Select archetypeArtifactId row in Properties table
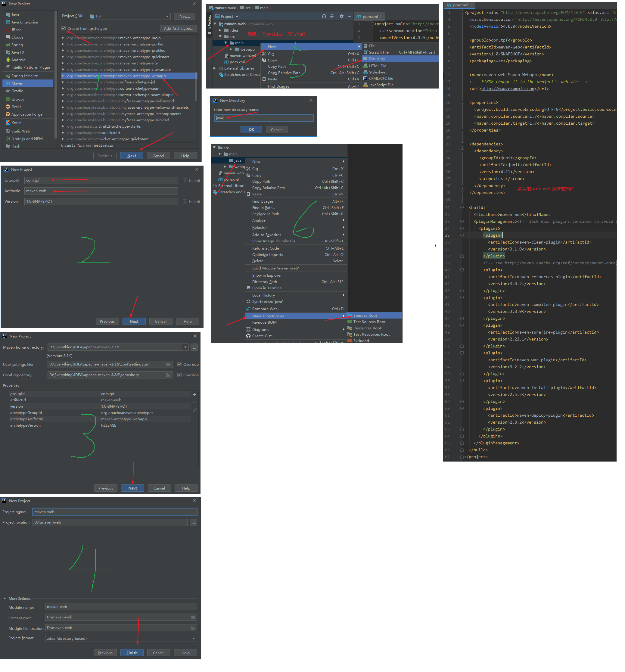The width and height of the screenshot is (625, 672). tap(100, 419)
